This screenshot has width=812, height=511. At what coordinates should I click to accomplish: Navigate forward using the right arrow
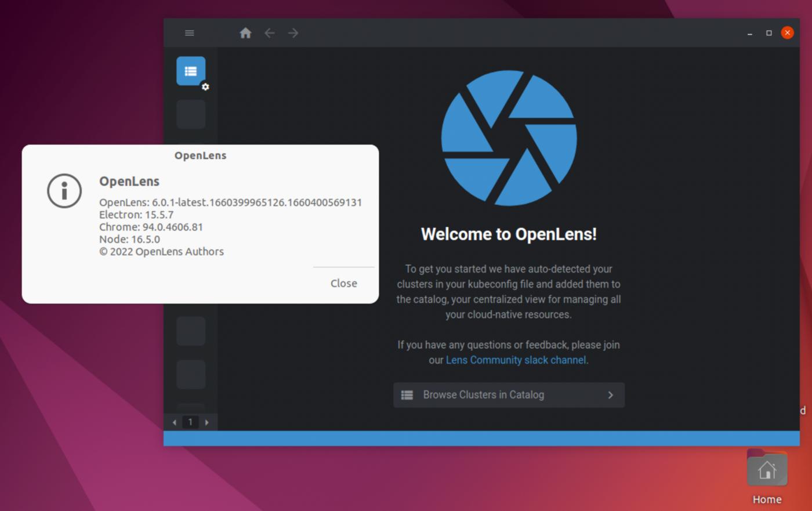(293, 33)
